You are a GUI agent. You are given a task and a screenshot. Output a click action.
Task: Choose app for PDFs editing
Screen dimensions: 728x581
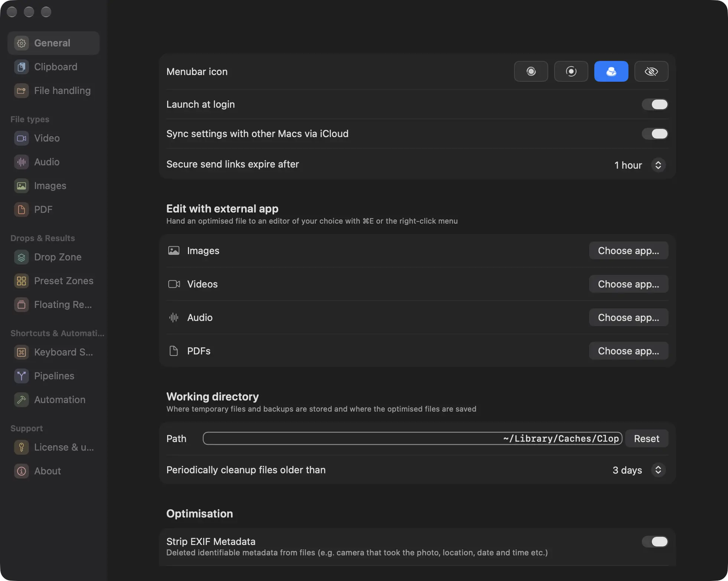click(x=628, y=351)
